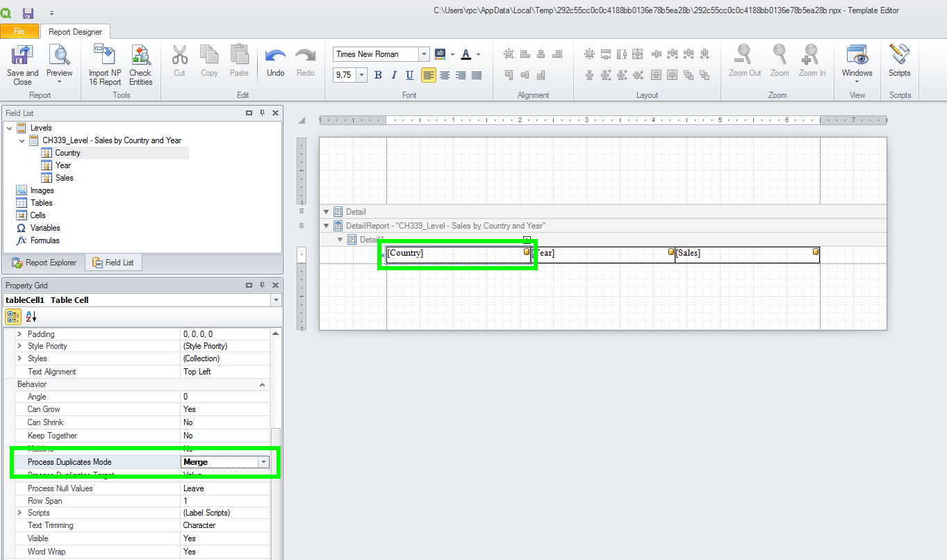Click Save and Close in ribbon
Image resolution: width=947 pixels, height=560 pixels.
pos(22,65)
